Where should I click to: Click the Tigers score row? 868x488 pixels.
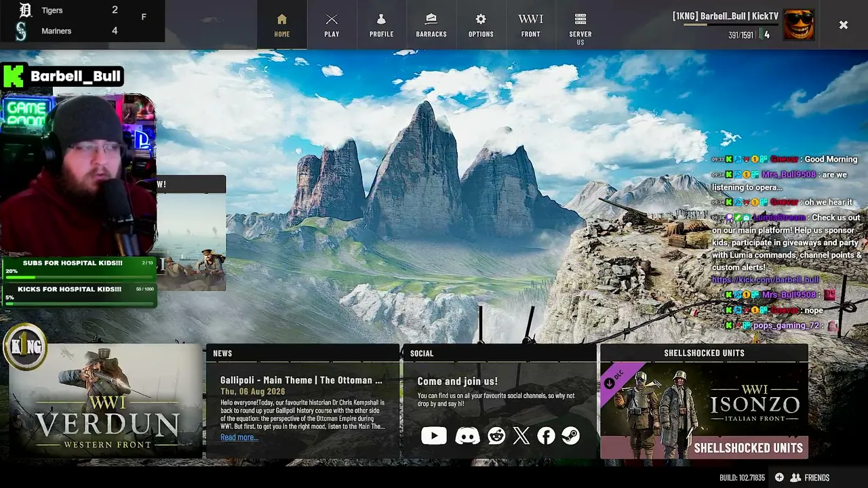82,10
